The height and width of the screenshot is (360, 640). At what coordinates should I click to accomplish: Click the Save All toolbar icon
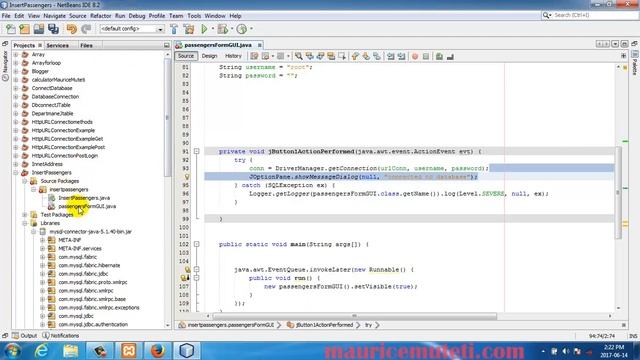53,29
